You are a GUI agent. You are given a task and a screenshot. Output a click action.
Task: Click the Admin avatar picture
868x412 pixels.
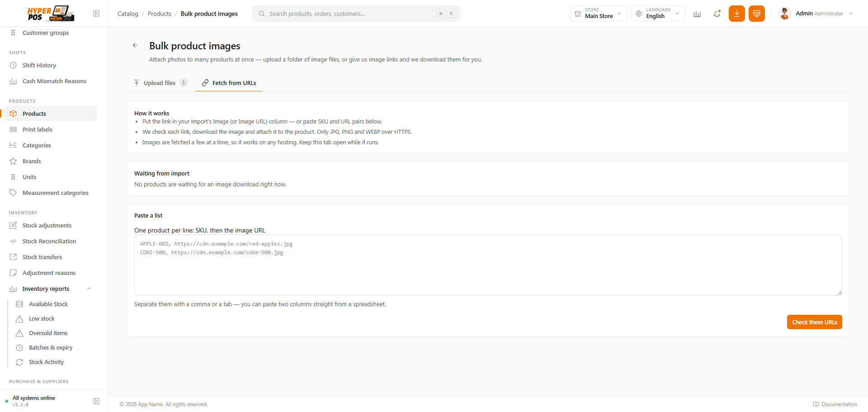pos(785,14)
